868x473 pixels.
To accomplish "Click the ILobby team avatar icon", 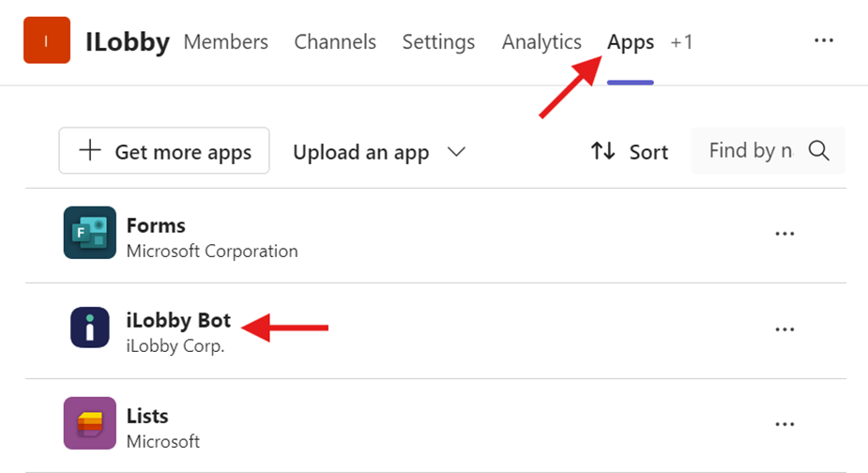I will click(47, 39).
